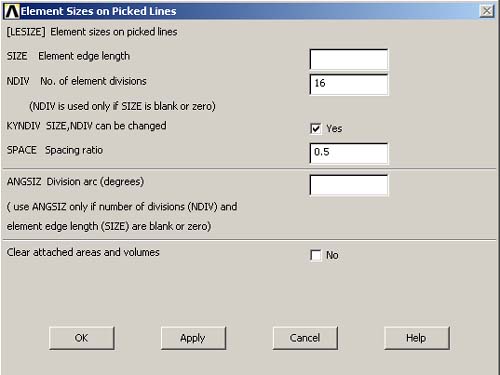
Task: Click the Yes label next to KYNDIV
Action: (334, 129)
